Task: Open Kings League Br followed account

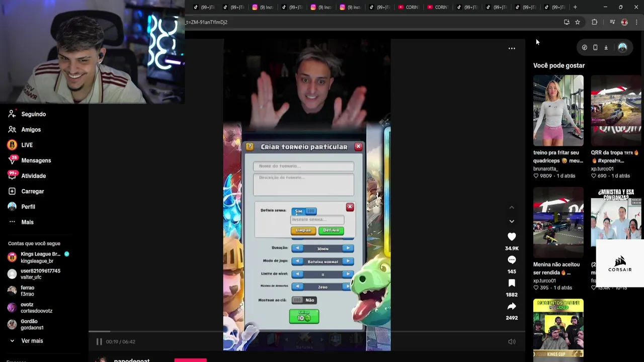Action: (39, 257)
